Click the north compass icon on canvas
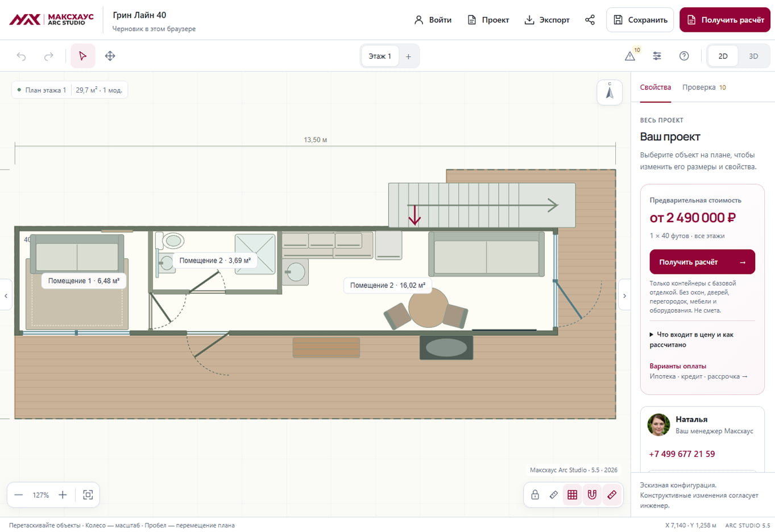 click(x=610, y=92)
